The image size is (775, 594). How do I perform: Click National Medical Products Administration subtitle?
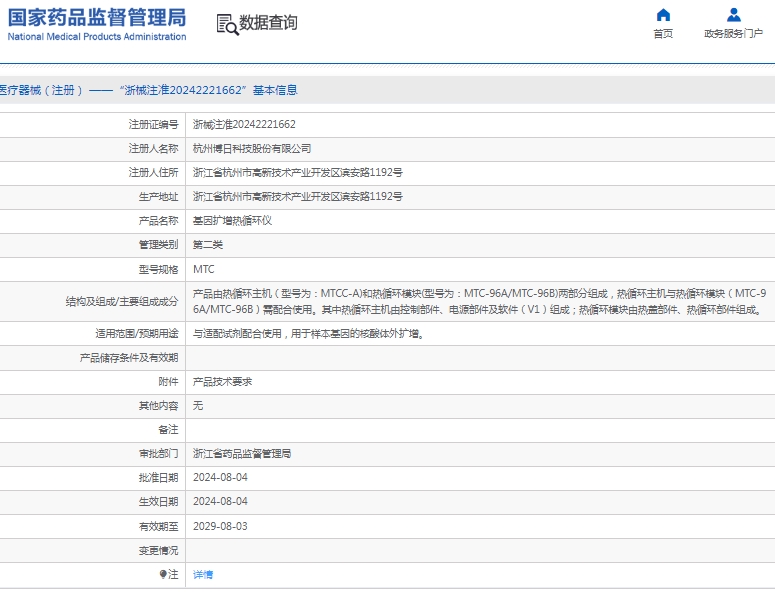[97, 37]
